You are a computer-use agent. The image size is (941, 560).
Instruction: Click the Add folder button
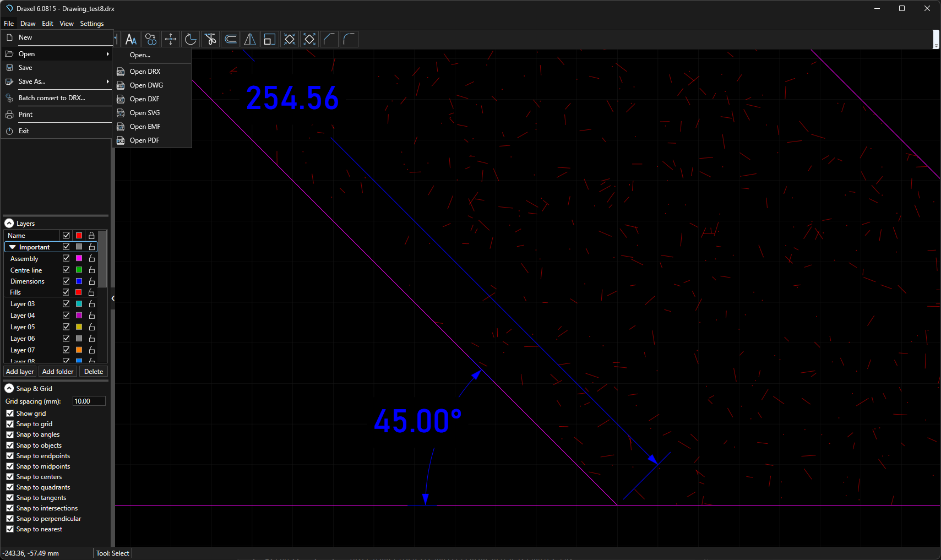point(58,372)
